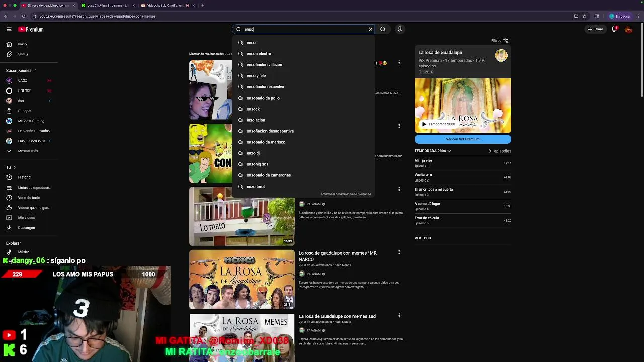Open the En pausa Chrome profile button
The height and width of the screenshot is (362, 644).
click(620, 16)
